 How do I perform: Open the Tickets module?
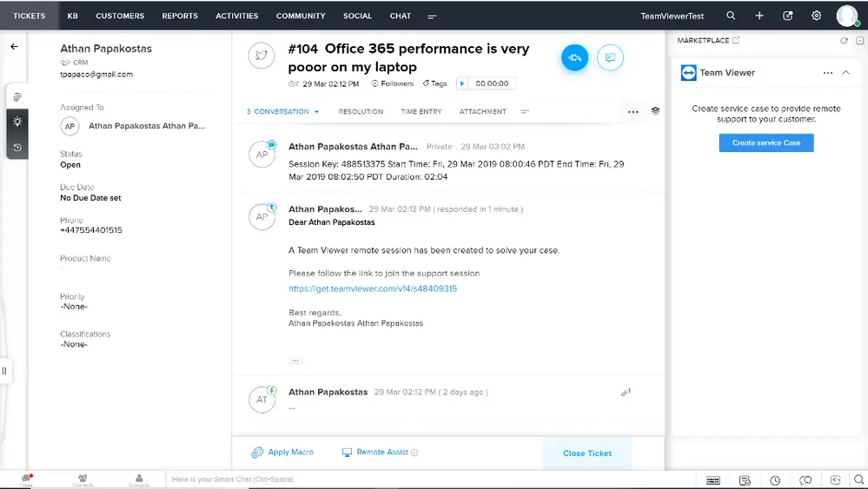pos(30,16)
